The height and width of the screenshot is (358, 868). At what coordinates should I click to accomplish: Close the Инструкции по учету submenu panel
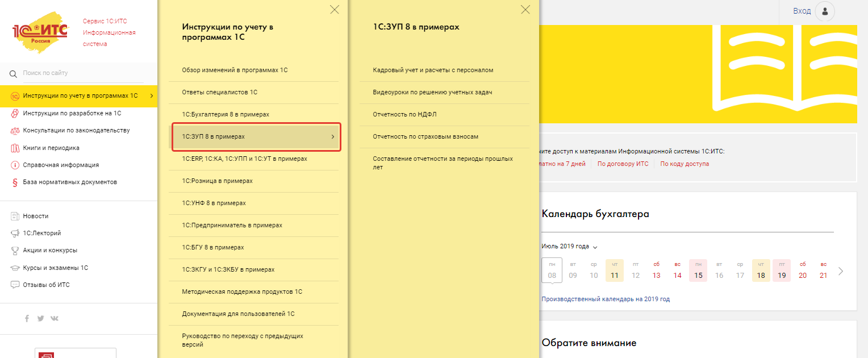coord(335,9)
